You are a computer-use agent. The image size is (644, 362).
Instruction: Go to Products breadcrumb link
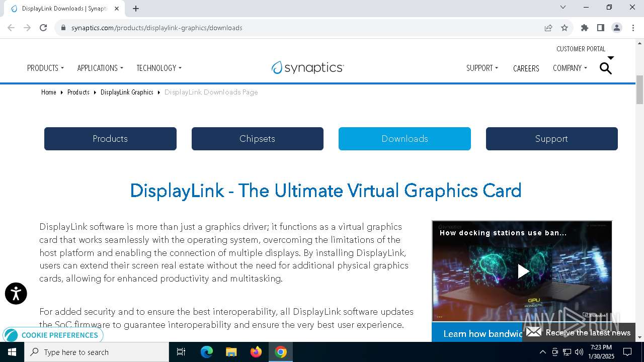(x=78, y=92)
